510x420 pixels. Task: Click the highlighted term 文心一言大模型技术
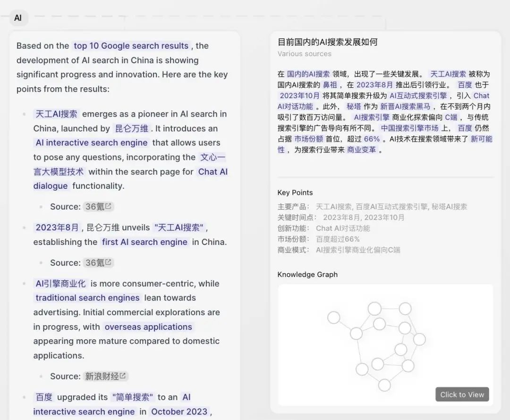click(129, 165)
